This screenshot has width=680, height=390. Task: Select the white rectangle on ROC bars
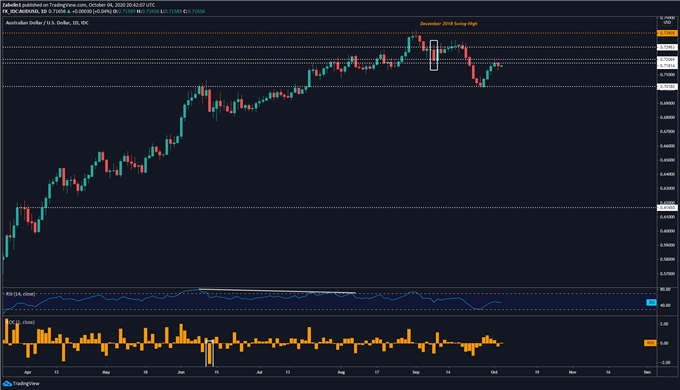(209, 353)
